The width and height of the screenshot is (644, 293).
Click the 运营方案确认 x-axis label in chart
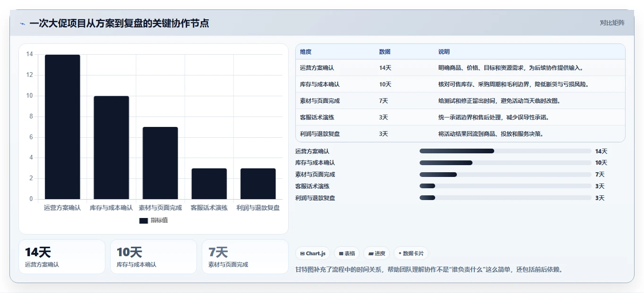point(62,208)
